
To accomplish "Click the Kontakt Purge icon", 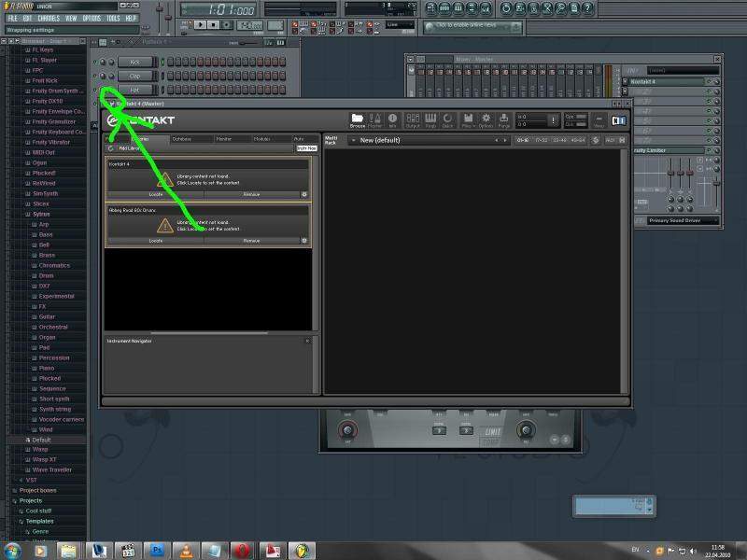I will click(x=503, y=120).
